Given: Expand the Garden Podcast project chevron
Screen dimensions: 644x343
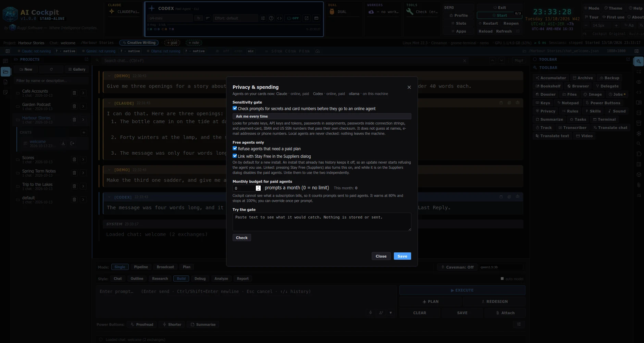Looking at the screenshot, I should (x=83, y=106).
